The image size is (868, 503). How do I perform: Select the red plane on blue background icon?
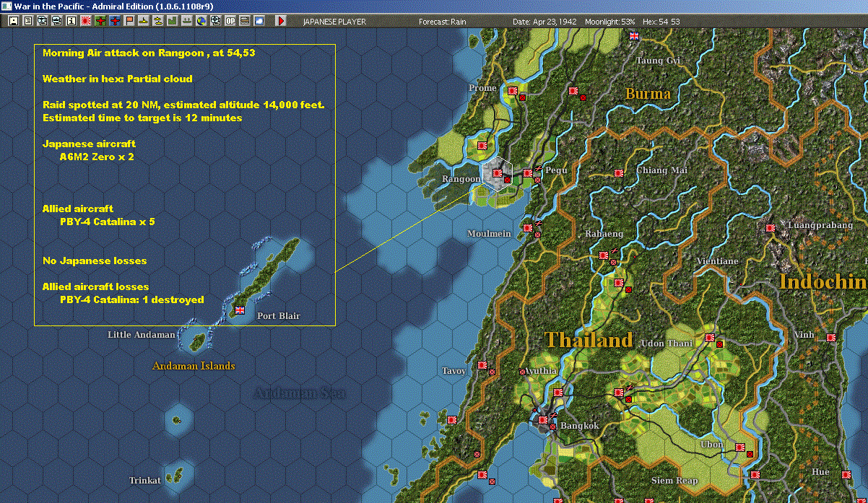(x=115, y=21)
